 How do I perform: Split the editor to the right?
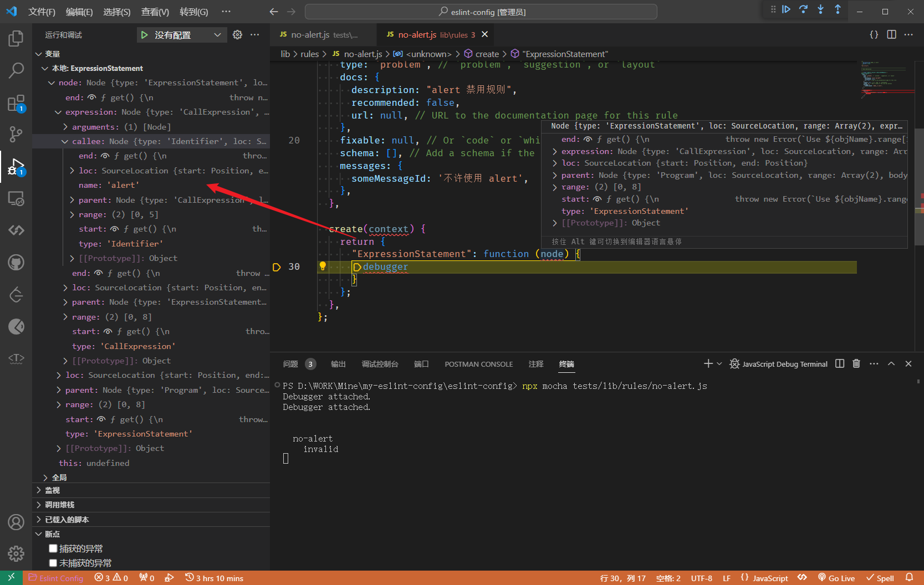[x=891, y=34]
